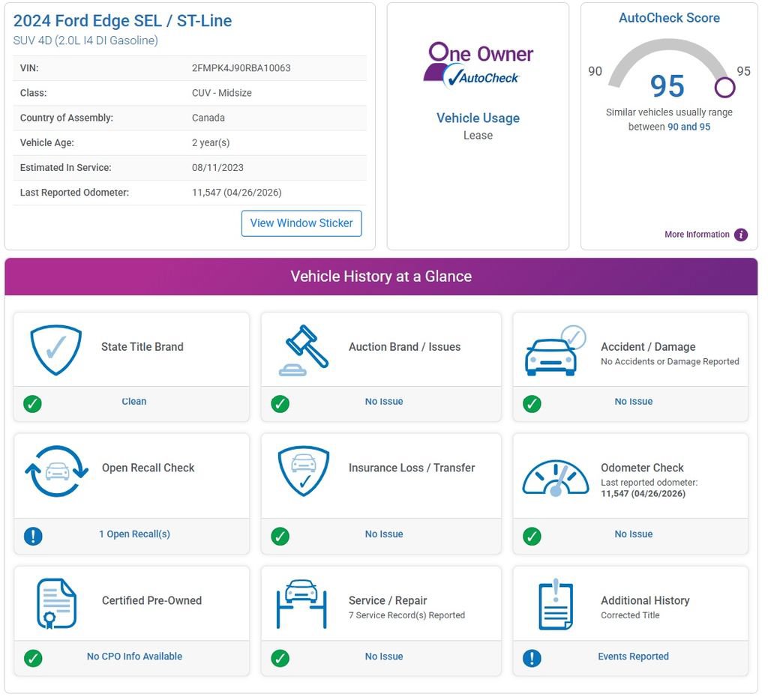Open the No CPO Info Available link
Image resolution: width=768 pixels, height=700 pixels.
135,657
